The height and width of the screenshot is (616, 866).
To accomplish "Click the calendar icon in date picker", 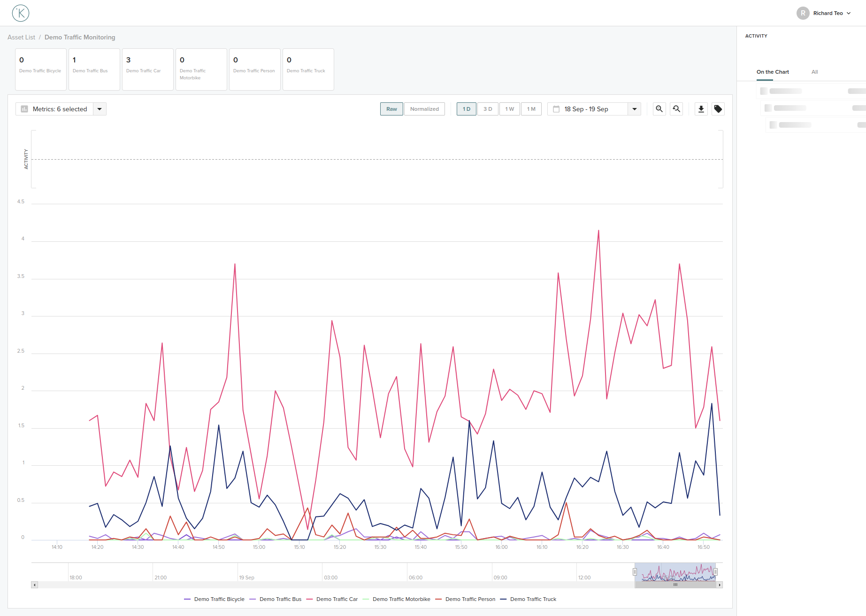I will [556, 109].
